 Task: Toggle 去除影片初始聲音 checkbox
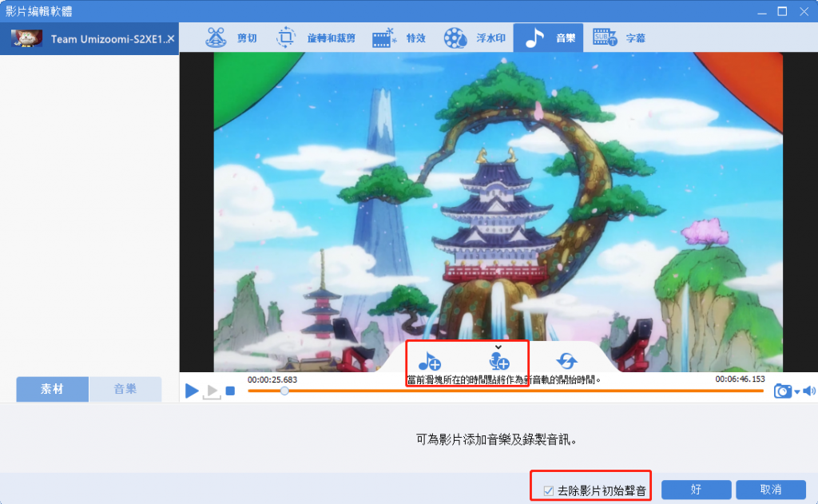click(548, 490)
